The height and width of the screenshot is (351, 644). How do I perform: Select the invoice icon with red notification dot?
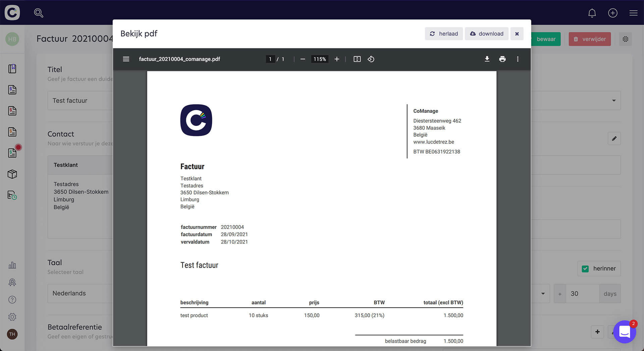pos(12,153)
